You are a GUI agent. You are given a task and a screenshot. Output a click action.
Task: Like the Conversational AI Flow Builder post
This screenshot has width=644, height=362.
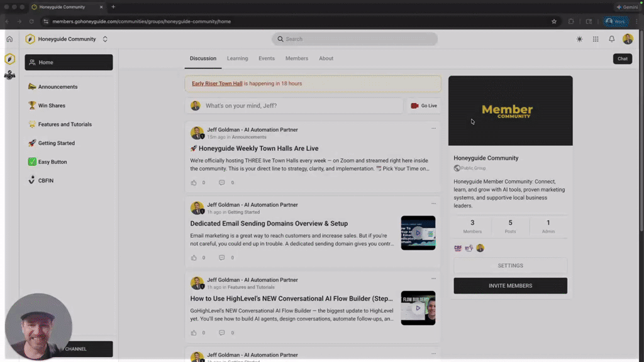194,333
